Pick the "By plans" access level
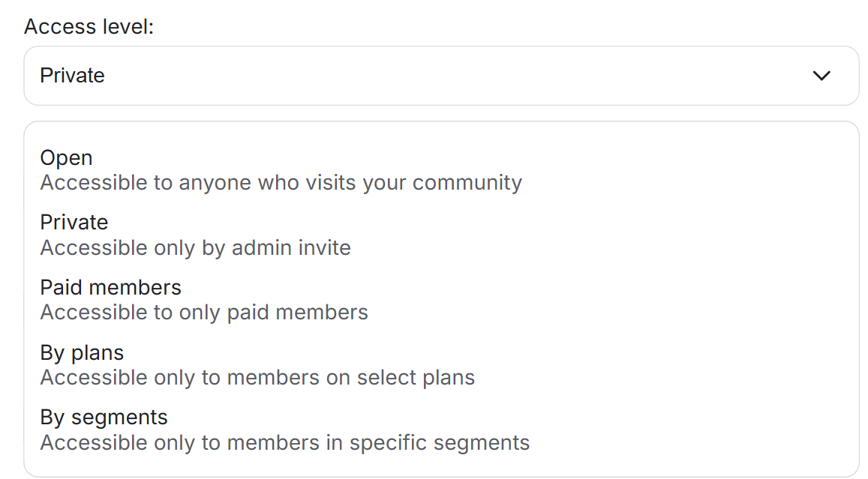 click(83, 352)
